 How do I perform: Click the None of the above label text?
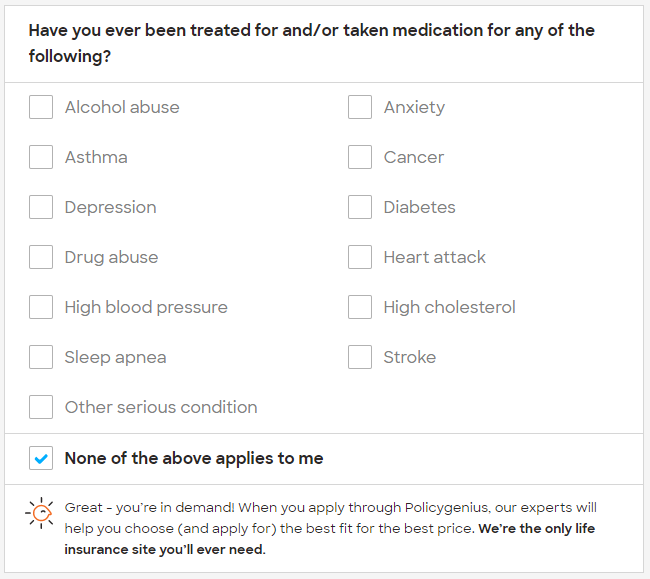point(194,458)
